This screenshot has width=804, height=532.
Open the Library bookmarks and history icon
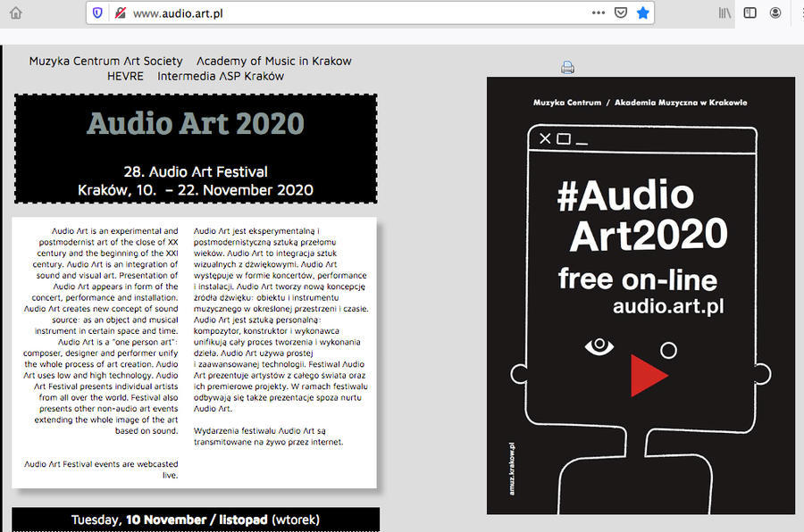tap(724, 12)
